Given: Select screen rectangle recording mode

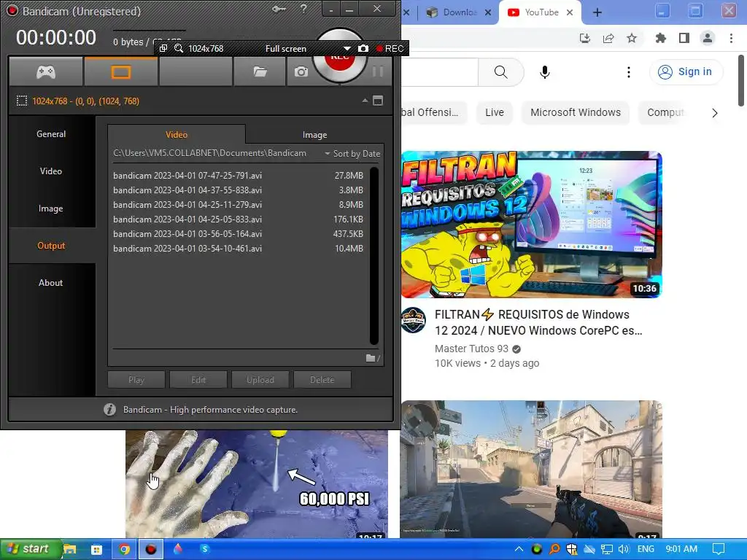Looking at the screenshot, I should pyautogui.click(x=120, y=71).
